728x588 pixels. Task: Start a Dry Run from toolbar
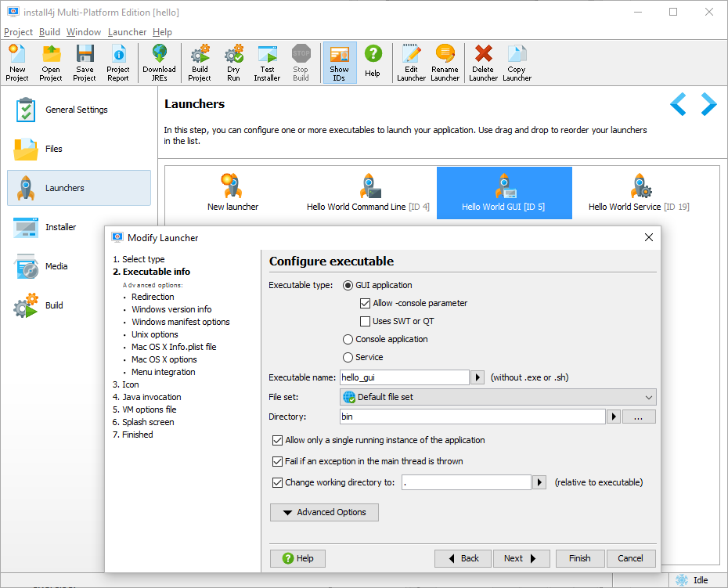pos(233,63)
